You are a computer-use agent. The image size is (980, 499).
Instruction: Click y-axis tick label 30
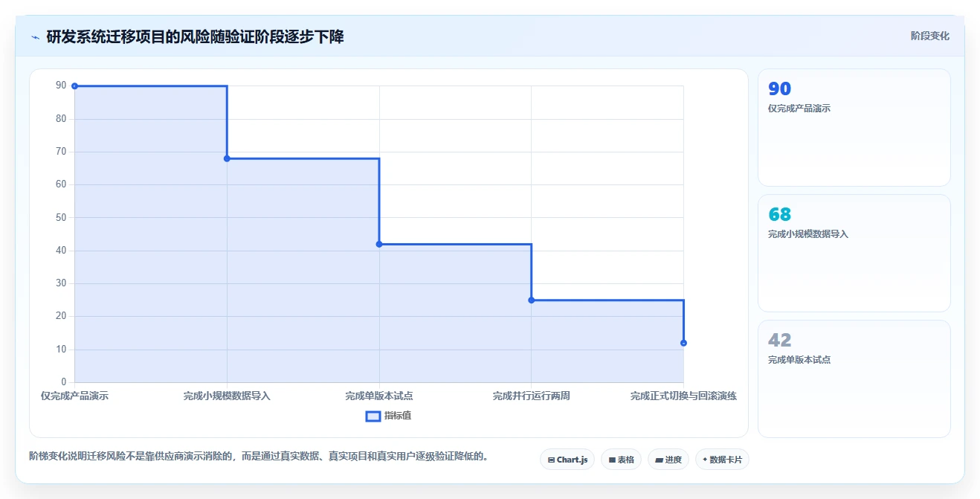point(61,283)
